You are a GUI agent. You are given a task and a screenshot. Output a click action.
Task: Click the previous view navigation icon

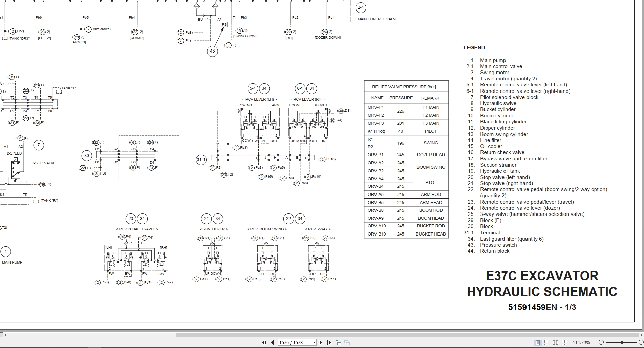338,343
